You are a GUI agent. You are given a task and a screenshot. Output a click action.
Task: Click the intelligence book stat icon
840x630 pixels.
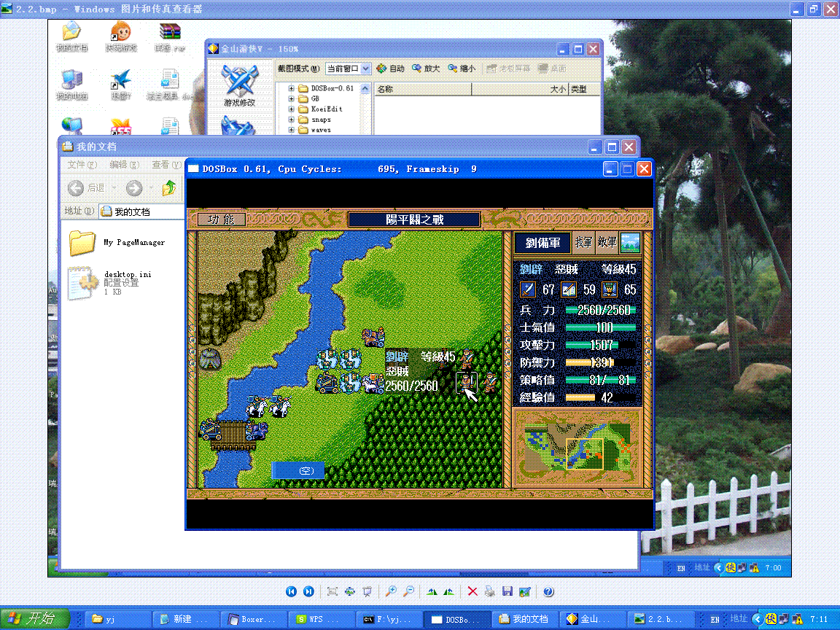coord(569,289)
